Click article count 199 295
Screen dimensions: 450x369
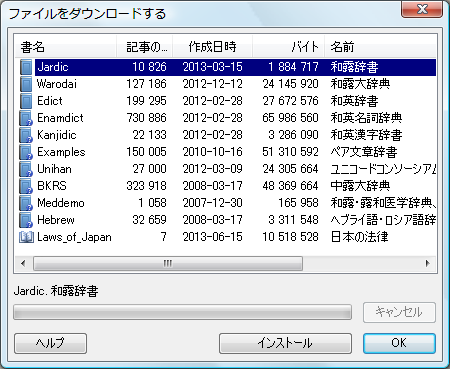click(x=146, y=101)
